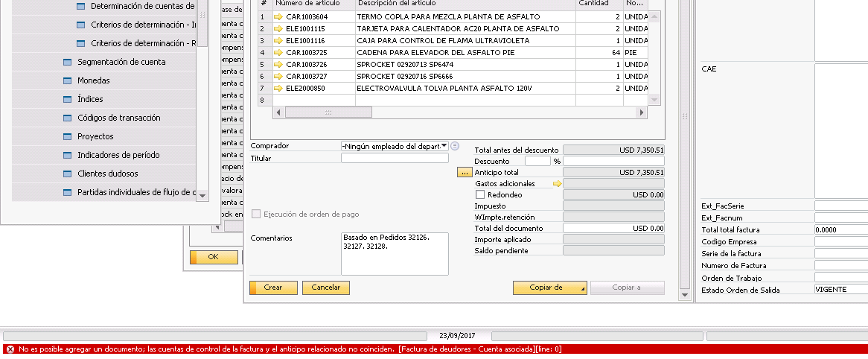Select Clientes dudosos tree entry

pyautogui.click(x=108, y=174)
